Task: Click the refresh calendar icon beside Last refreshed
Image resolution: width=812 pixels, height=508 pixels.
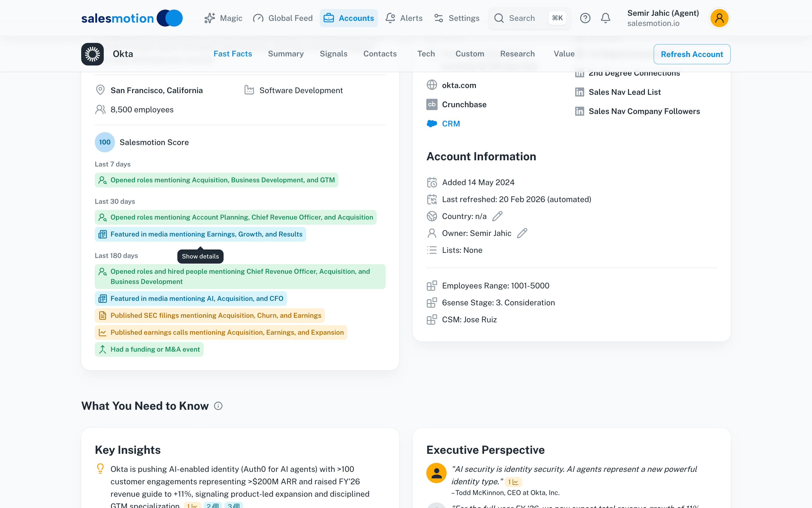Action: point(432,199)
